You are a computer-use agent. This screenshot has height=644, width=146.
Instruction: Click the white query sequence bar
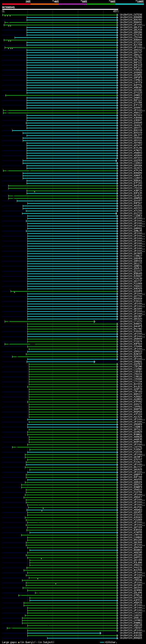tap(60, 10)
